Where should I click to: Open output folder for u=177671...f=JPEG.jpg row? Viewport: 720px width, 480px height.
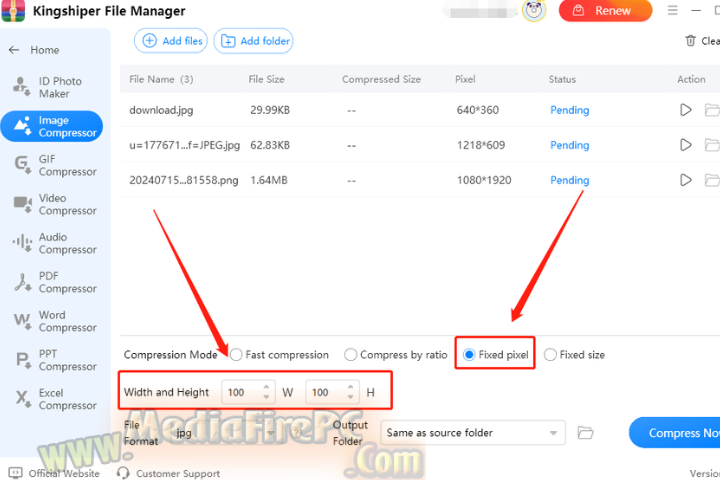712,145
